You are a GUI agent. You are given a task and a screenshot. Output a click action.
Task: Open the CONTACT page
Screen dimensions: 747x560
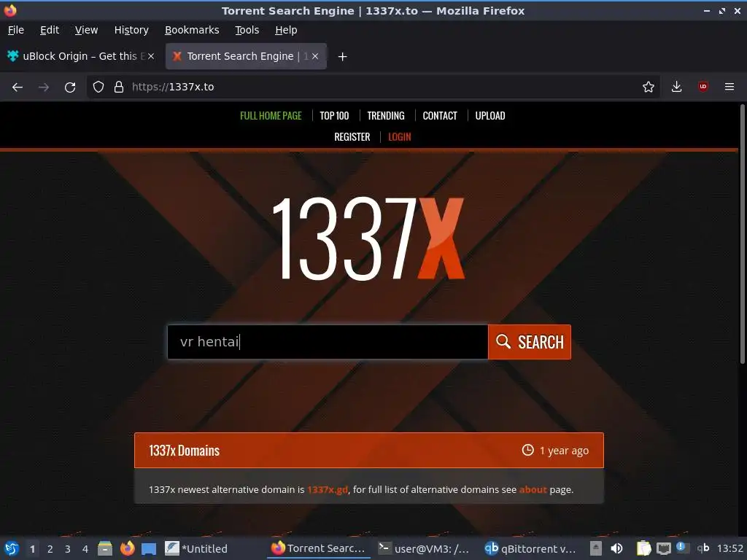tap(440, 116)
